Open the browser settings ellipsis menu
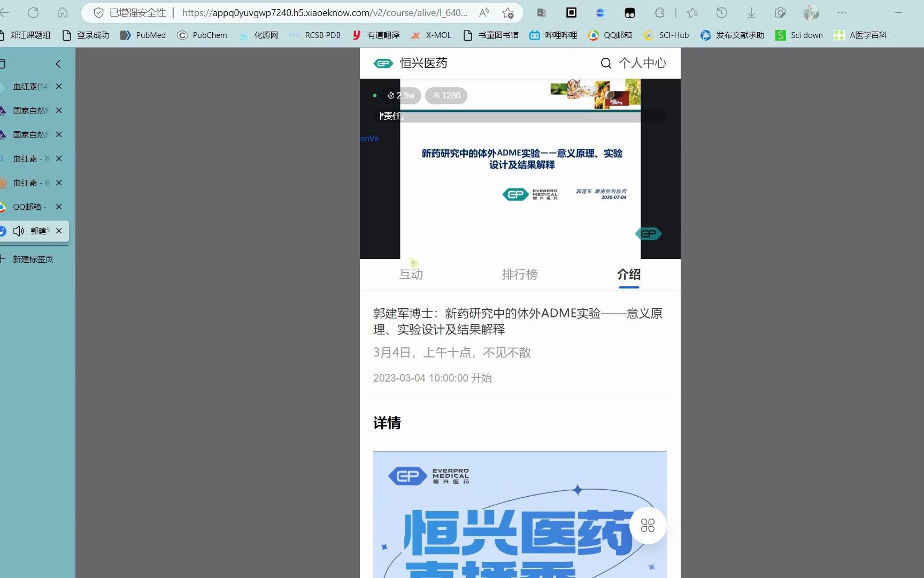This screenshot has width=924, height=578. coord(841,12)
